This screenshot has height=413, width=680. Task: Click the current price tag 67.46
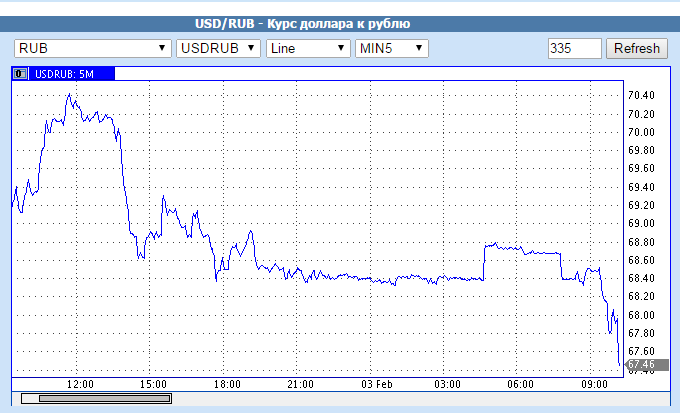tap(640, 366)
